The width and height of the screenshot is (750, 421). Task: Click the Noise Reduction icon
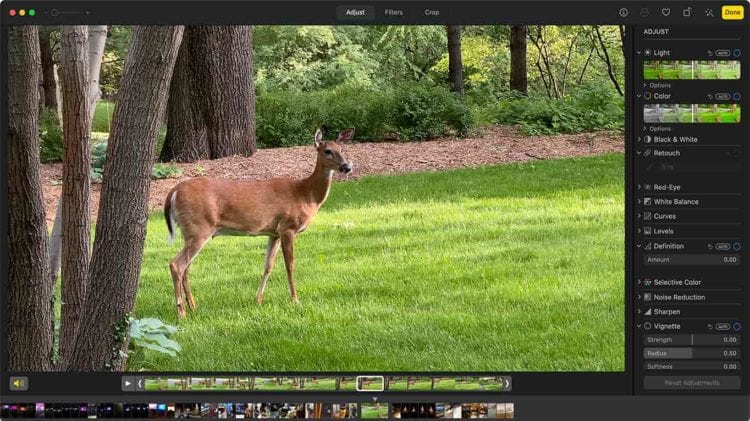tap(647, 297)
